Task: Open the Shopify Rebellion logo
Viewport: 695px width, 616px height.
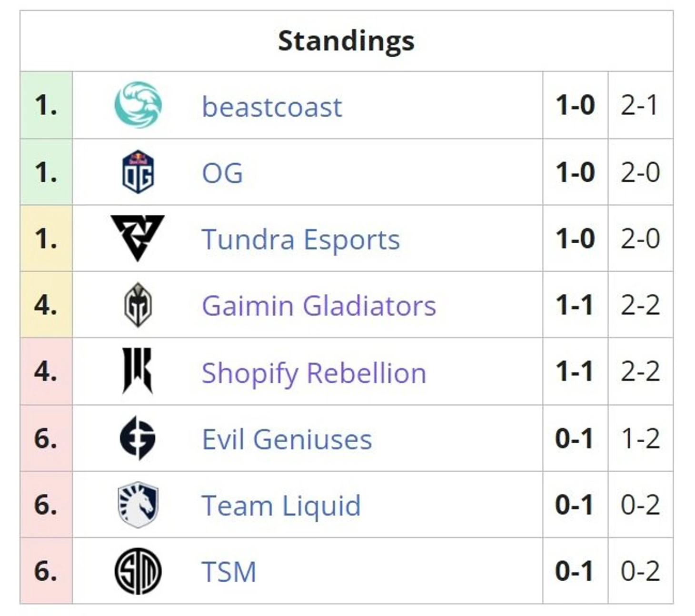Action: [138, 371]
